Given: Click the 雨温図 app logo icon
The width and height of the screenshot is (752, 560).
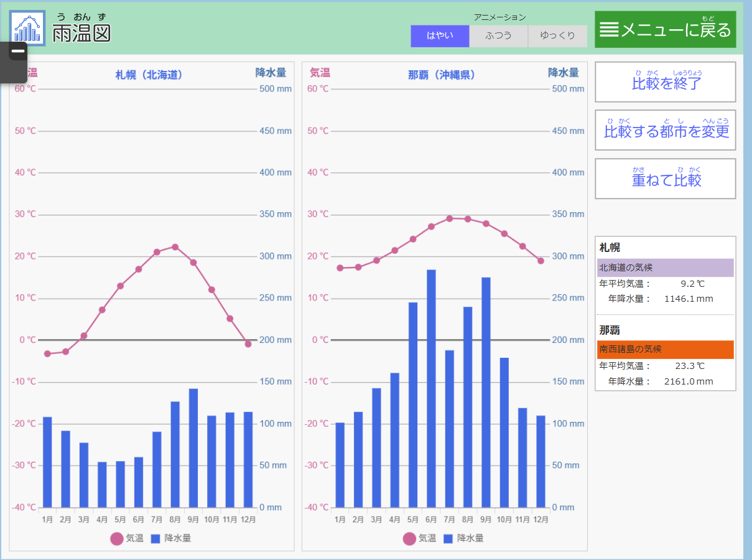Looking at the screenshot, I should point(27,28).
